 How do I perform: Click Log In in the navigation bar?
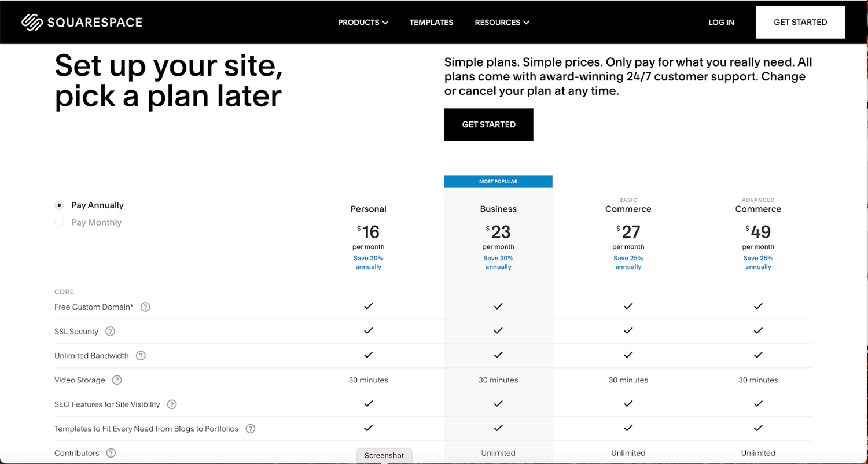point(721,22)
